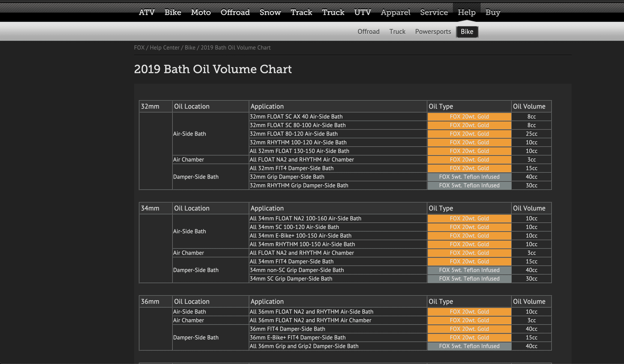The image size is (624, 364).
Task: Open the ATV navigation menu
Action: click(147, 12)
